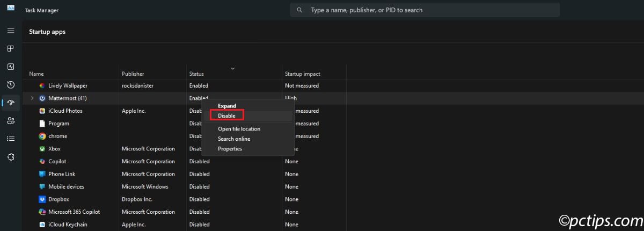The image size is (644, 231).
Task: Sort by the Startup impact column header
Action: tap(303, 74)
